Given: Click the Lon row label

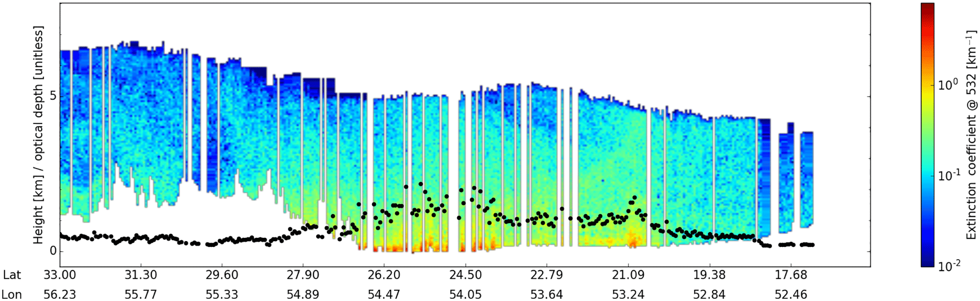Looking at the screenshot, I should point(12,294).
